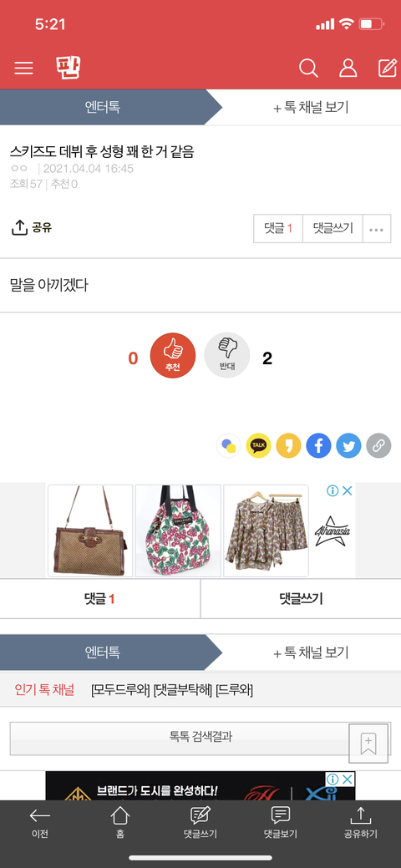Image resolution: width=401 pixels, height=868 pixels.
Task: Toggle the bookmark add button
Action: (368, 743)
